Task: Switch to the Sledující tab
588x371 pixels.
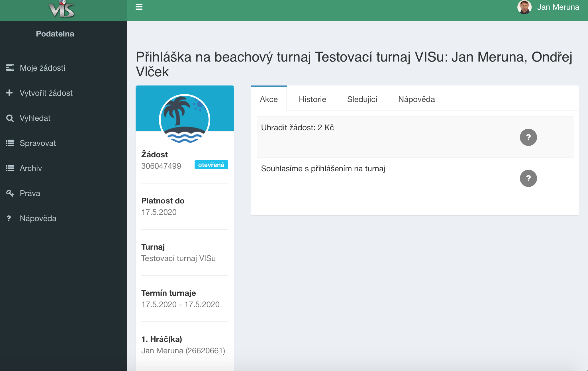Action: pos(362,99)
